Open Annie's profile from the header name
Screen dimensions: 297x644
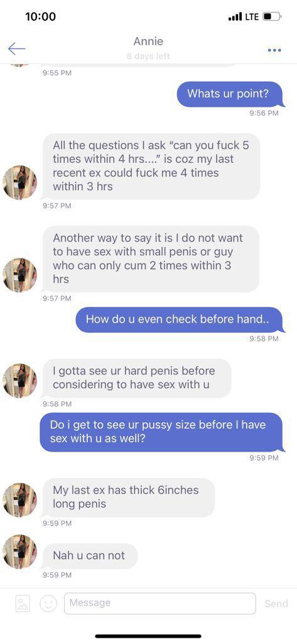148,42
